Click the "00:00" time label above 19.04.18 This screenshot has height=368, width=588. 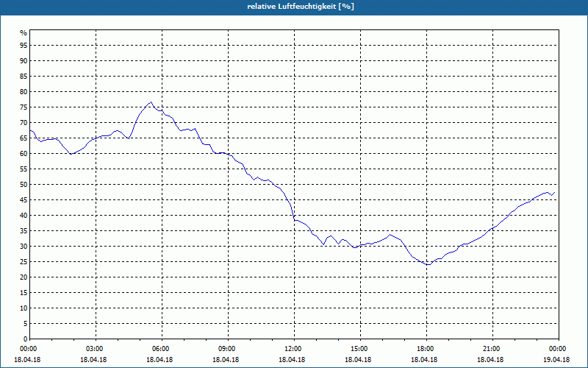(559, 349)
